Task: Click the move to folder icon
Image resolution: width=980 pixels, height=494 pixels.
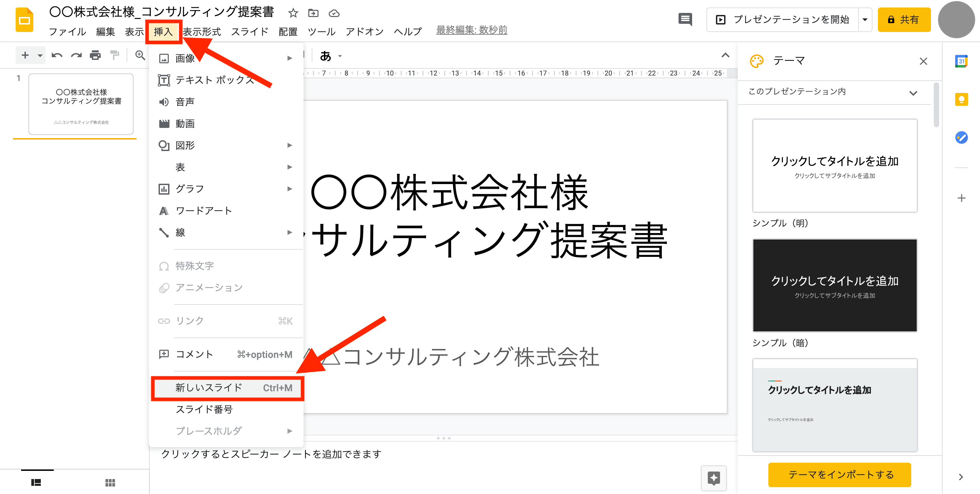Action: [x=313, y=13]
